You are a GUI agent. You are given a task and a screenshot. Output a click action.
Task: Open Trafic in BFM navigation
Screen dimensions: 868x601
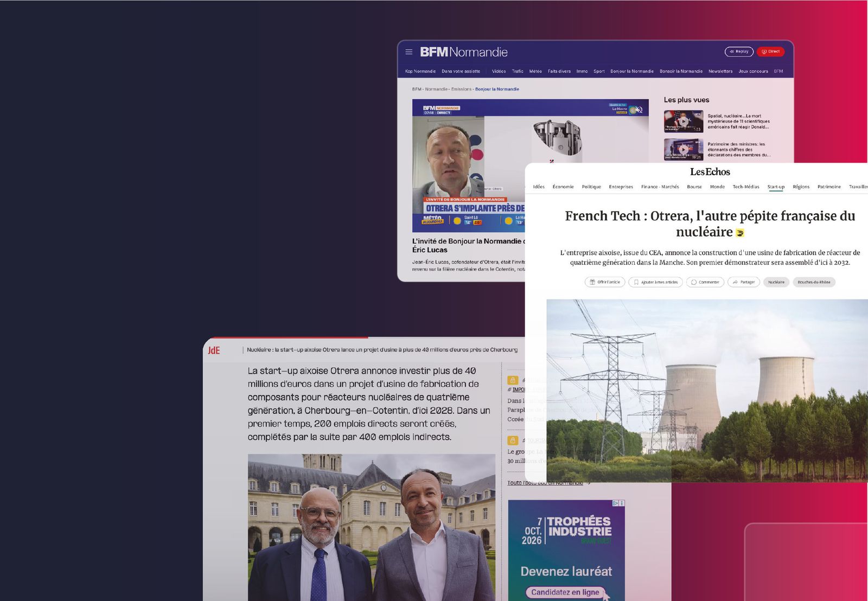click(518, 71)
